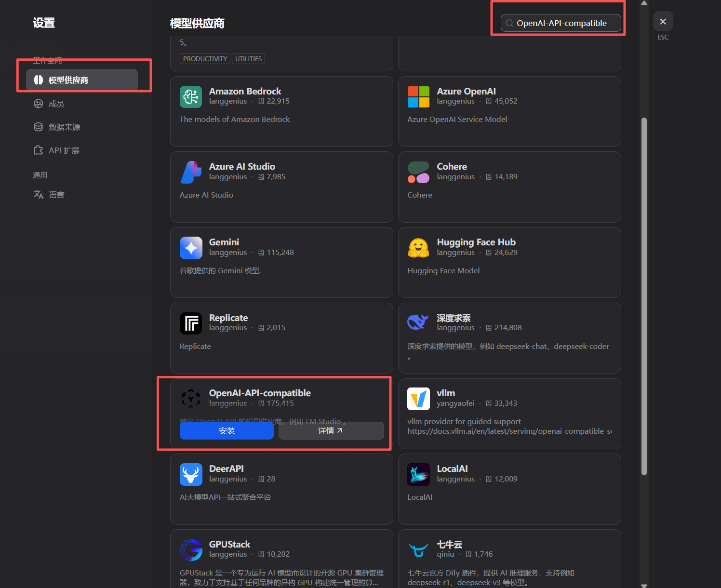
Task: Close settings with the X button
Action: [663, 22]
